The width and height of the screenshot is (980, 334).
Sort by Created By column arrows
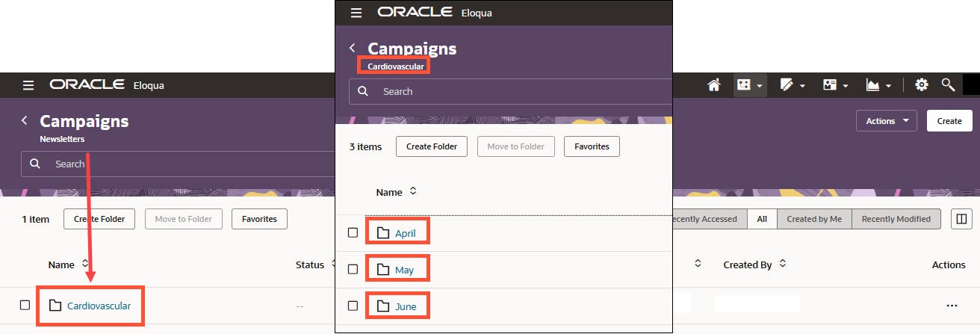click(x=782, y=265)
